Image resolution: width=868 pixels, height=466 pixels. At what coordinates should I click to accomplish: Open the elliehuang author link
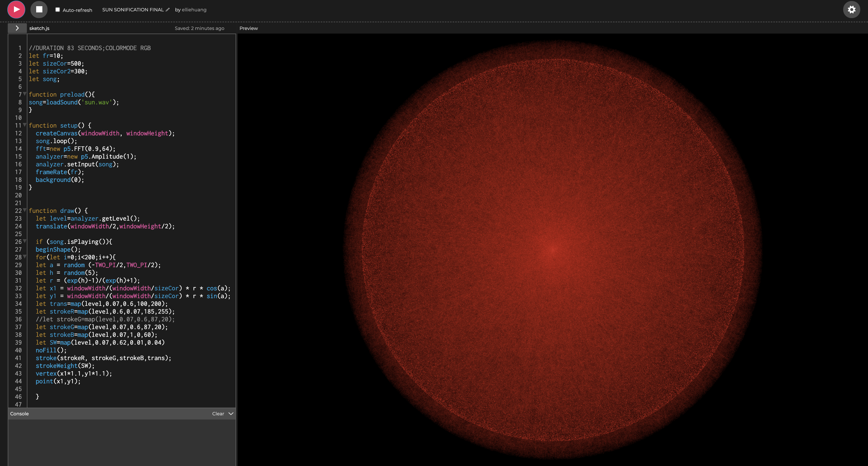(194, 10)
